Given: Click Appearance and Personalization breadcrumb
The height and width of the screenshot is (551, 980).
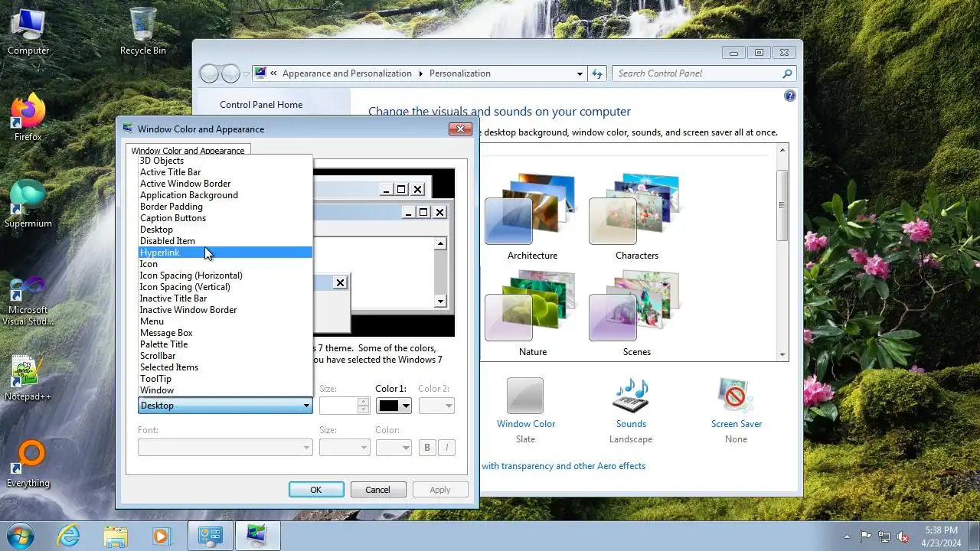Looking at the screenshot, I should click(347, 73).
